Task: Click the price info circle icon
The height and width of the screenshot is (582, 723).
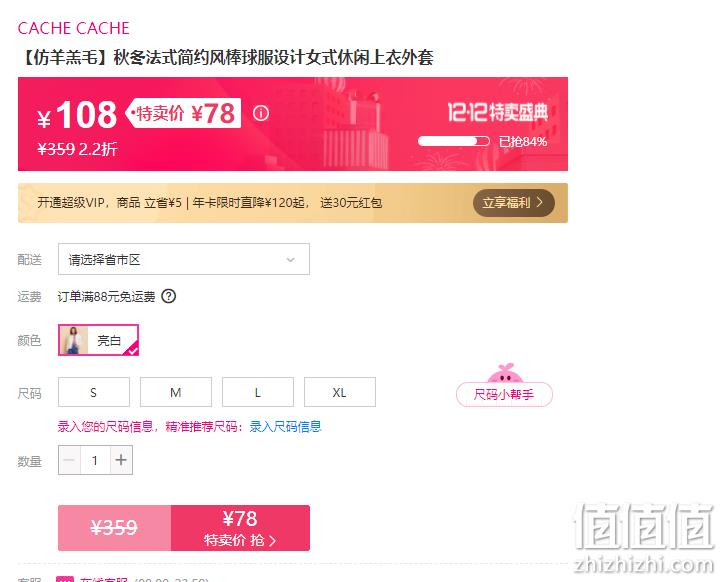Action: point(261,113)
